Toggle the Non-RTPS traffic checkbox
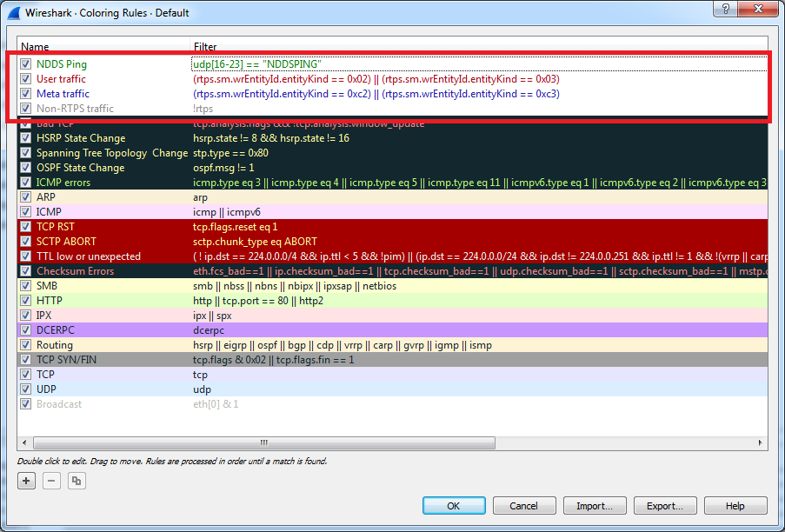Viewport: 785px width, 532px height. point(25,109)
